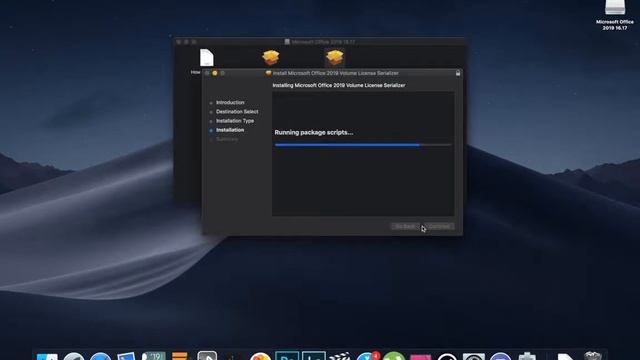Image resolution: width=640 pixels, height=360 pixels.
Task: Click the current Installation step
Action: tap(230, 130)
